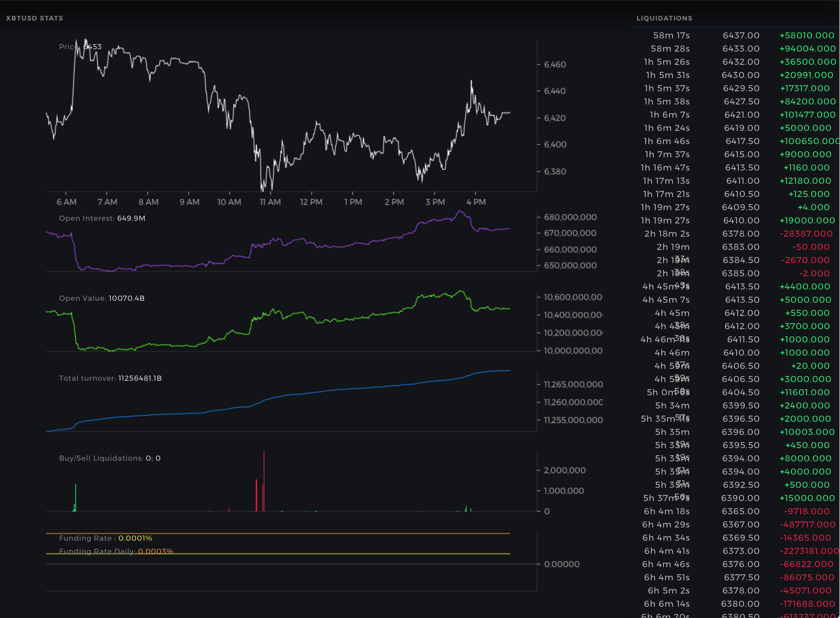Click the tall red liquidation bar
The width and height of the screenshot is (840, 618).
click(x=264, y=481)
